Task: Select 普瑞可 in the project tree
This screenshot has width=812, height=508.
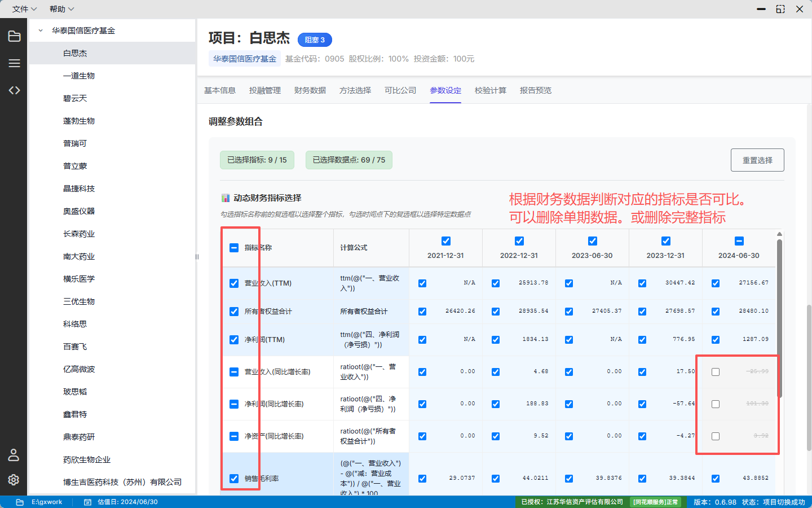Action: (x=112, y=143)
